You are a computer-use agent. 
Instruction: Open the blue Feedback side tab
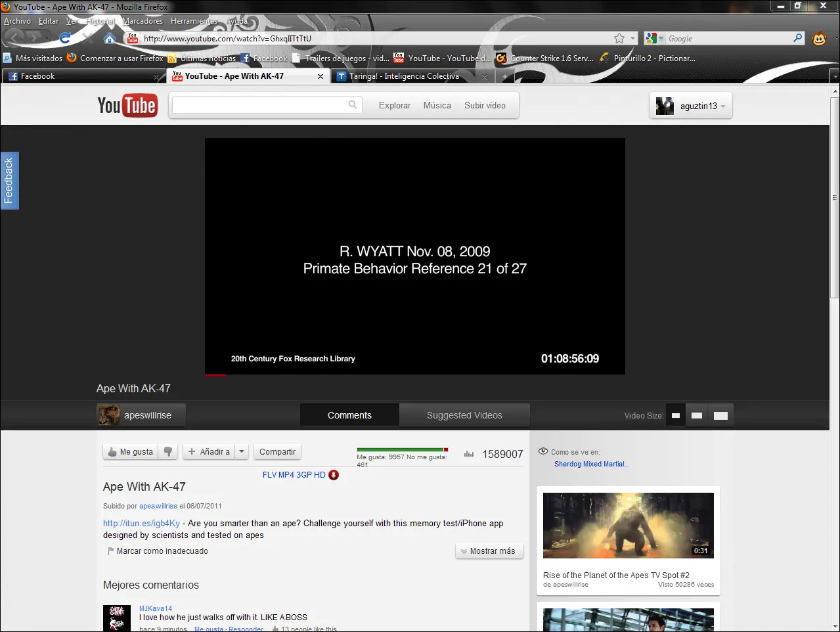click(x=9, y=181)
